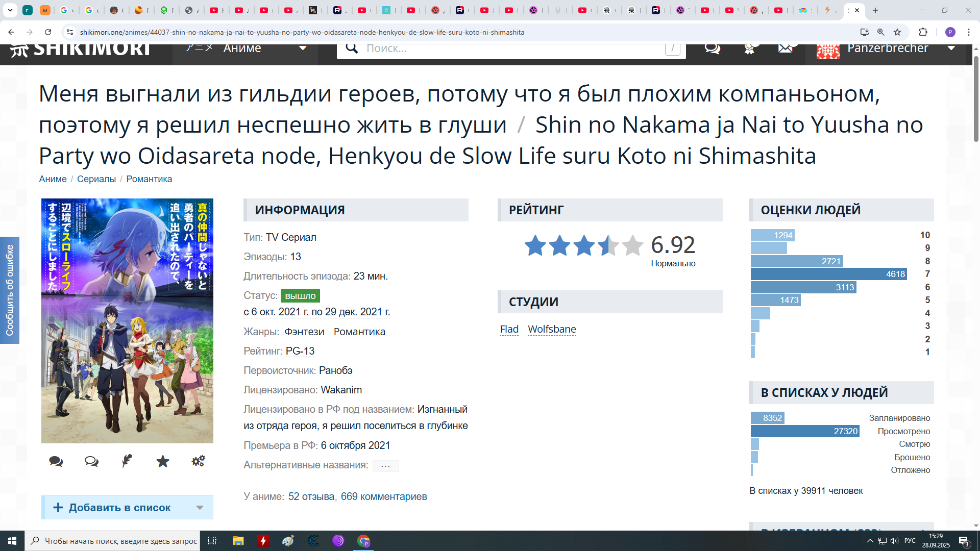Open the forum chat icon in header

(713, 48)
